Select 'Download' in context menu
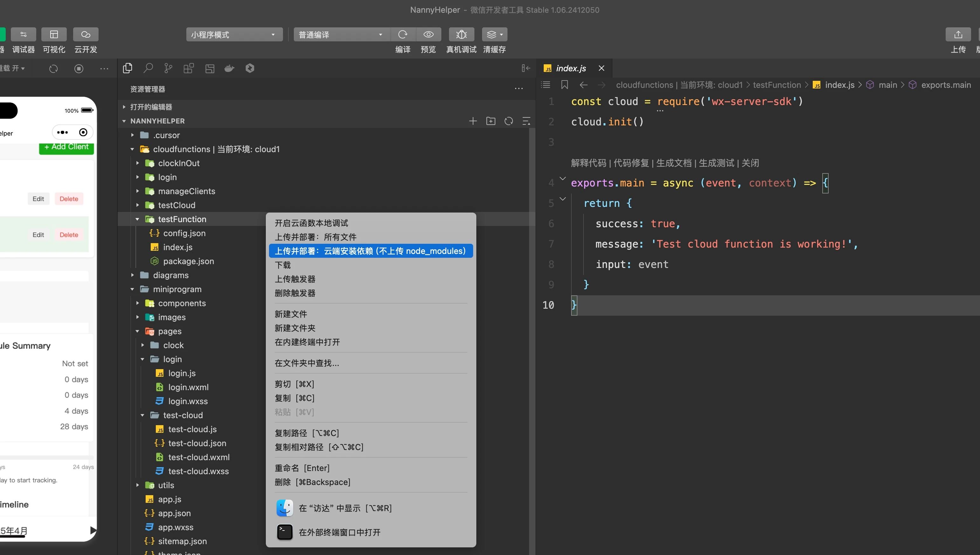Image resolution: width=980 pixels, height=555 pixels. point(283,265)
